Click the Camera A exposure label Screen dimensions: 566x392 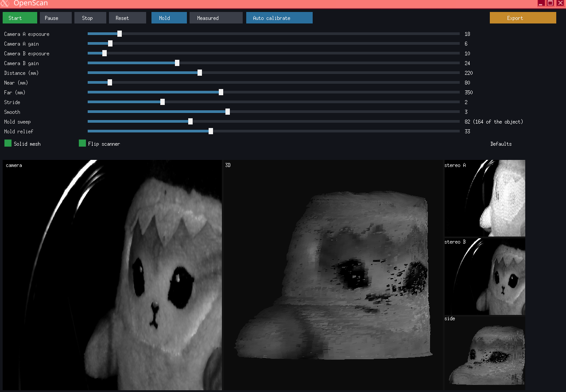27,34
